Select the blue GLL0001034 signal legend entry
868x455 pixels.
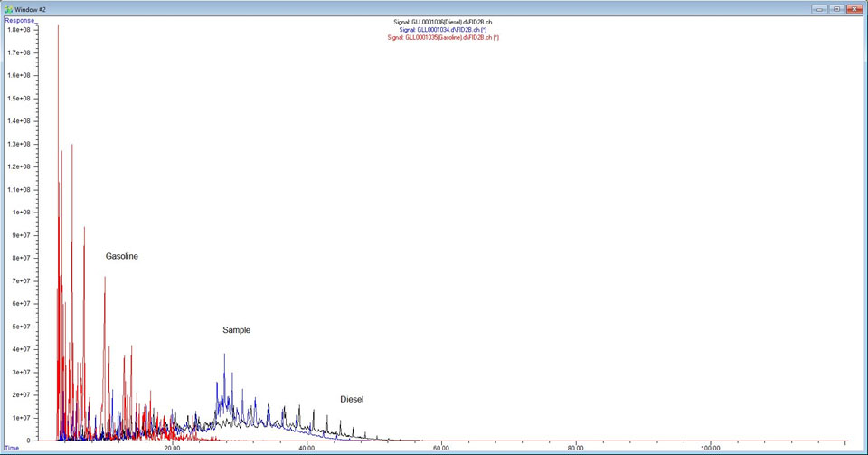(x=443, y=29)
